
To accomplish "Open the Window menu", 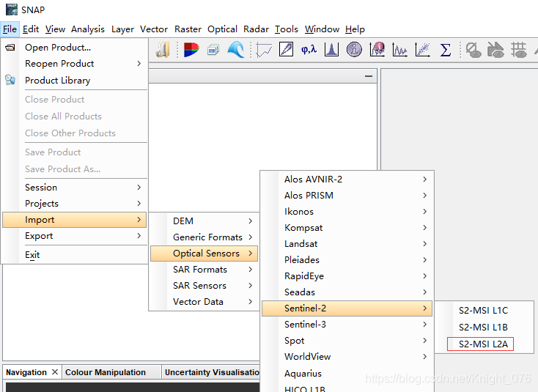I will pos(322,29).
